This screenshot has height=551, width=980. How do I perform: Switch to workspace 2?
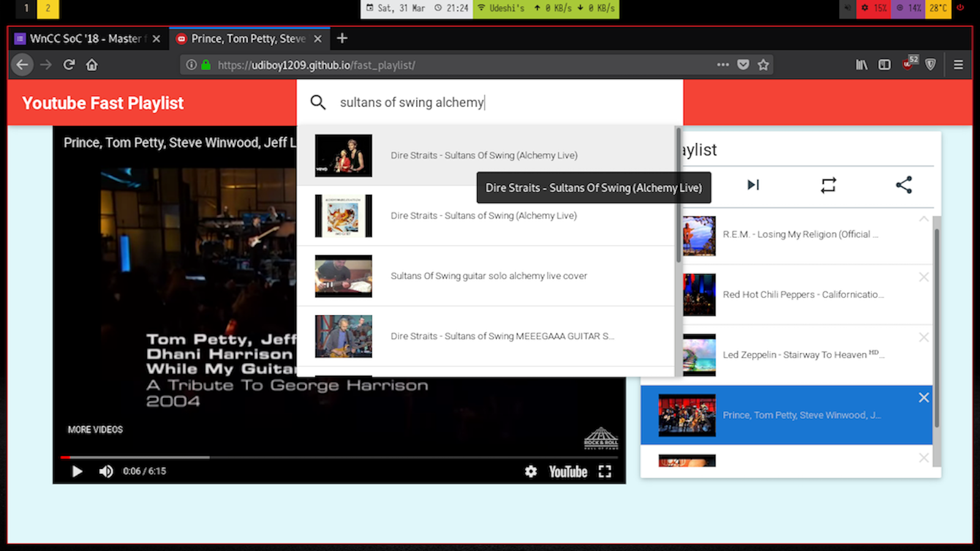(48, 9)
